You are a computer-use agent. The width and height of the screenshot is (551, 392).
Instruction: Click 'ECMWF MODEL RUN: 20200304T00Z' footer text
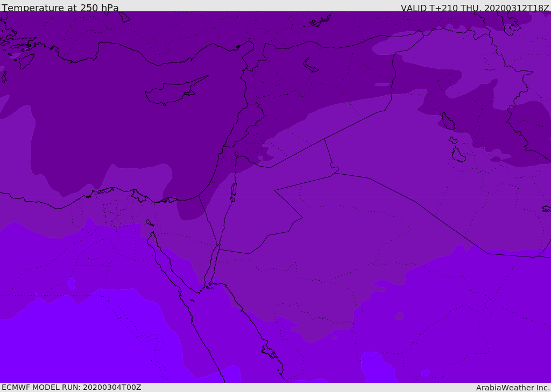tap(72, 387)
